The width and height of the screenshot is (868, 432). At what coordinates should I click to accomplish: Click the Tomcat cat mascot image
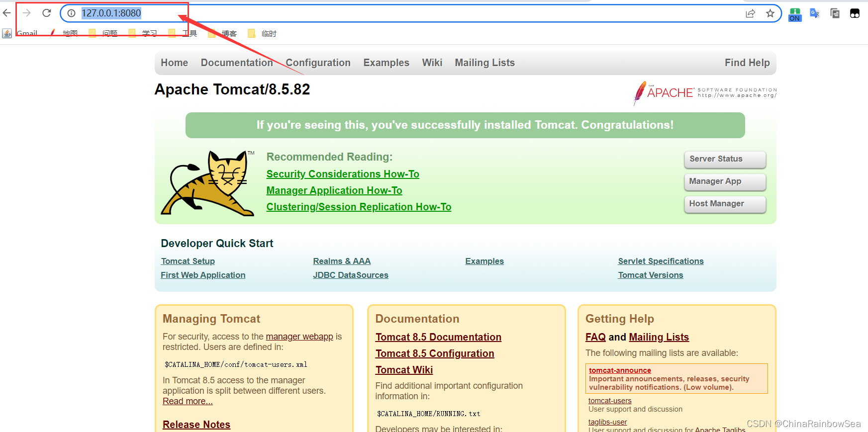pyautogui.click(x=208, y=183)
